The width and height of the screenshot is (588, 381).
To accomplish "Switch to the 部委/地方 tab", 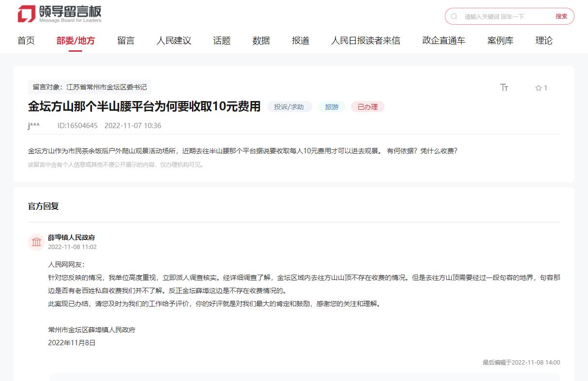I will click(75, 41).
